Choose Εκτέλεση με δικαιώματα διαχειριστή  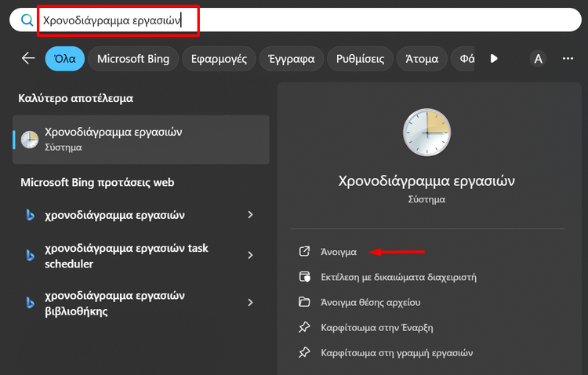[398, 277]
